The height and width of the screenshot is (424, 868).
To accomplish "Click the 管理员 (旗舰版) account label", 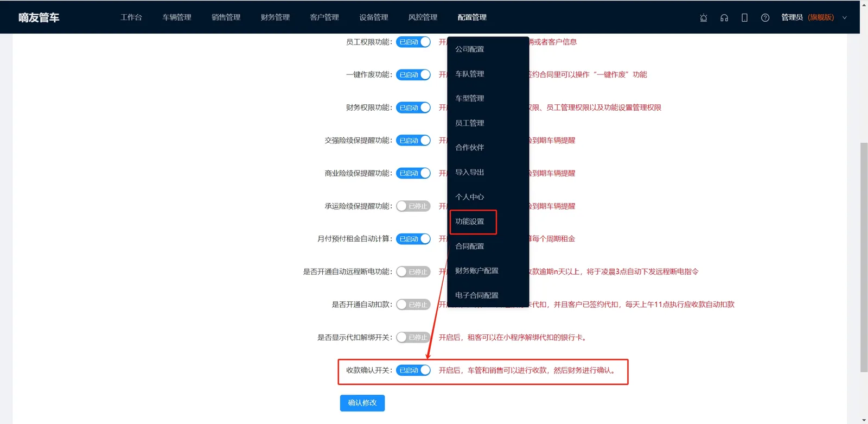I will pyautogui.click(x=807, y=17).
